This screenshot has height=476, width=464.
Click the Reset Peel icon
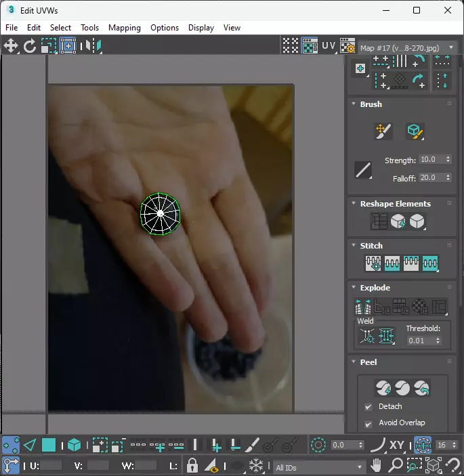click(421, 388)
